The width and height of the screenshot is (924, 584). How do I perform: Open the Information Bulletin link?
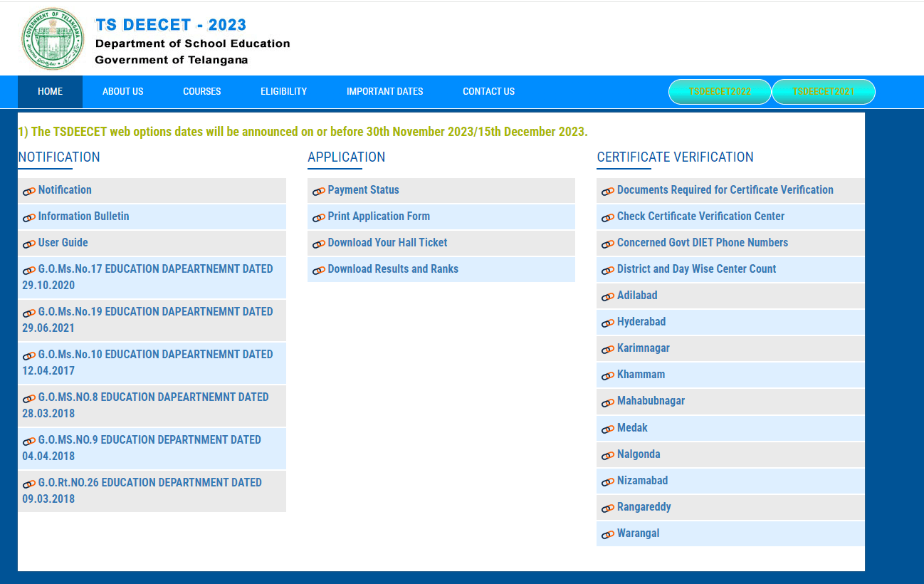83,217
